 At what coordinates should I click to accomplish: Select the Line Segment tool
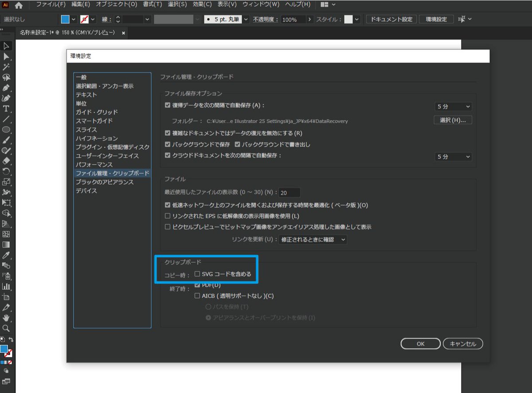(x=6, y=119)
